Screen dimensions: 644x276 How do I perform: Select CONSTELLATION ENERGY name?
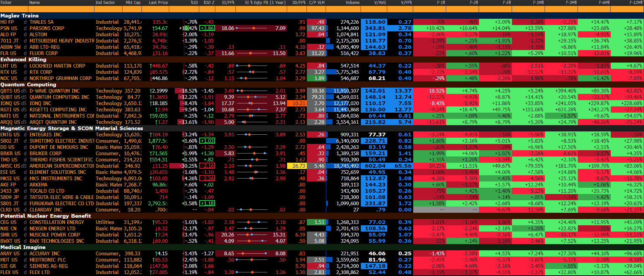point(57,222)
